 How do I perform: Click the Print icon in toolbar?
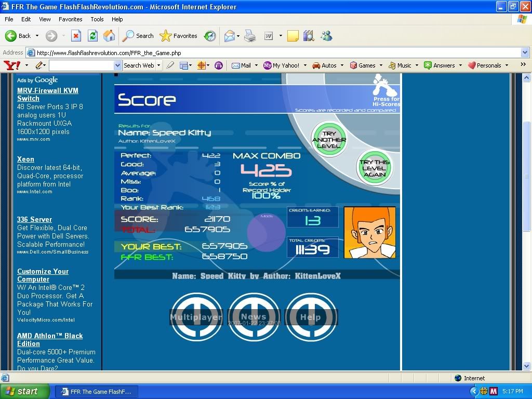tap(250, 36)
